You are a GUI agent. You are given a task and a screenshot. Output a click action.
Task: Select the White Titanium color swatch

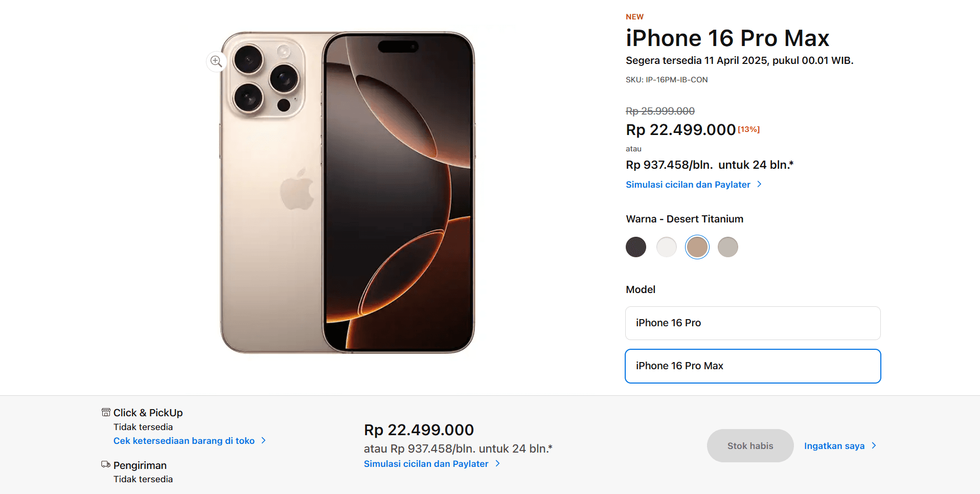666,246
